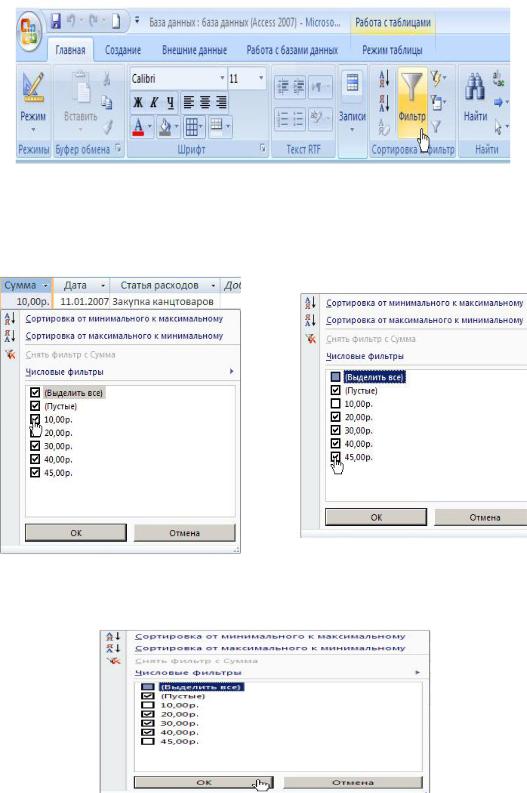Uncheck 45,00р. in the menu under Сумма column
527x793 pixels.
pos(35,472)
